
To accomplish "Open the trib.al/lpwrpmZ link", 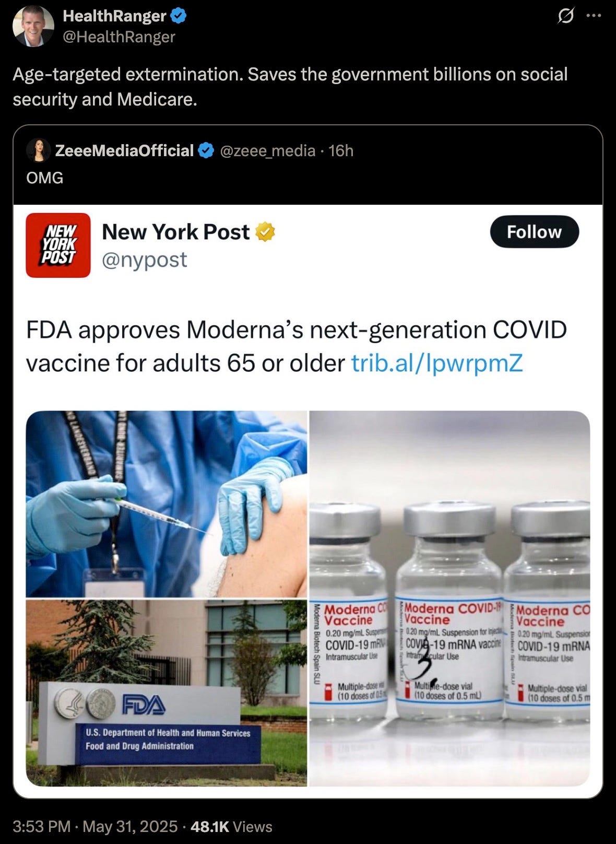I will click(437, 363).
